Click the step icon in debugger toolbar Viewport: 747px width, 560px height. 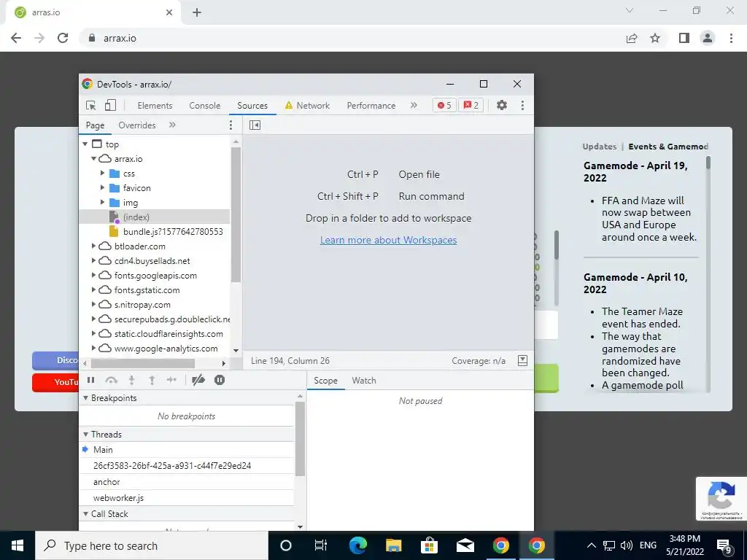pos(171,380)
